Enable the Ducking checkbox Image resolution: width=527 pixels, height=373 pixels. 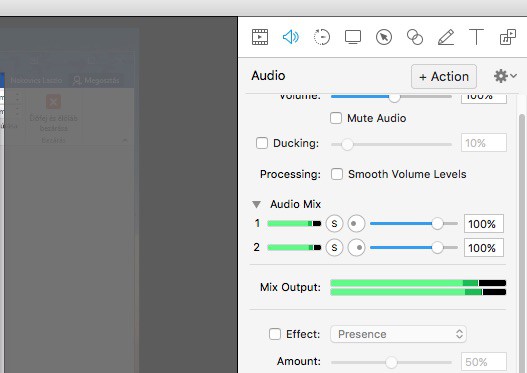(x=262, y=143)
